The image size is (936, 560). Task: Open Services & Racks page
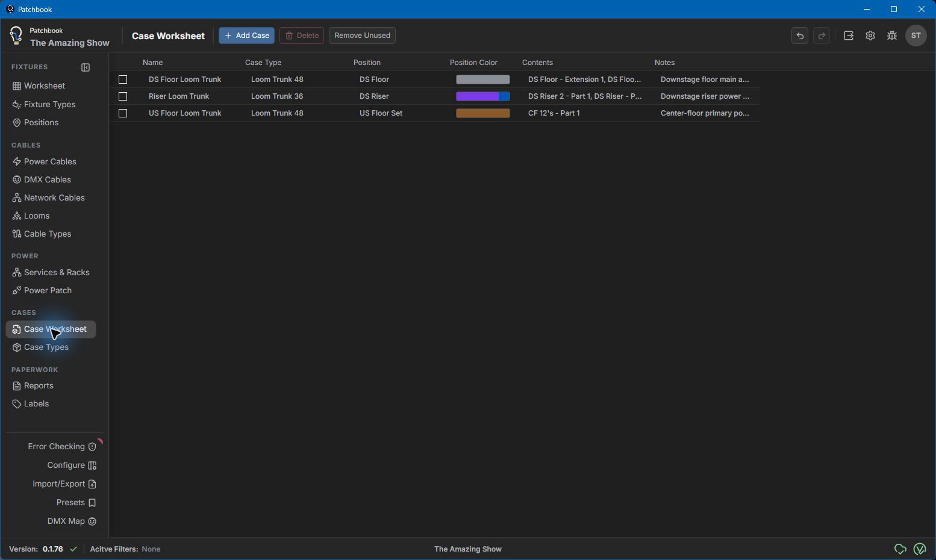(51, 272)
